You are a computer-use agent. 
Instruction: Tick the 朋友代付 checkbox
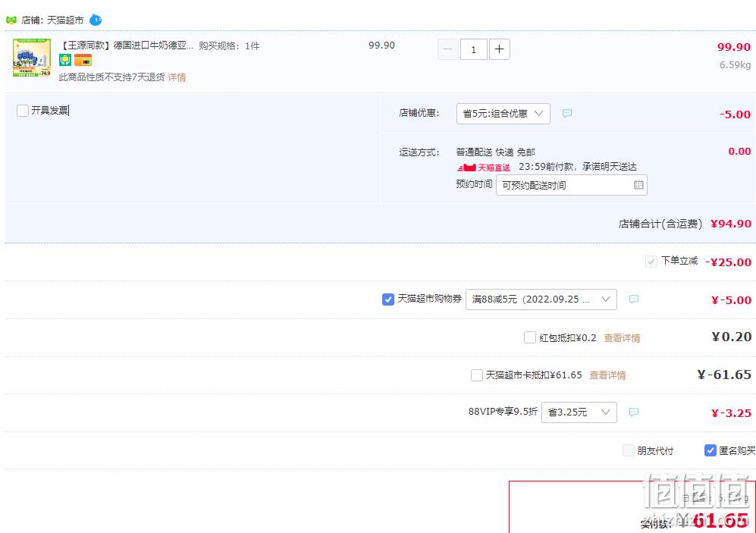629,450
